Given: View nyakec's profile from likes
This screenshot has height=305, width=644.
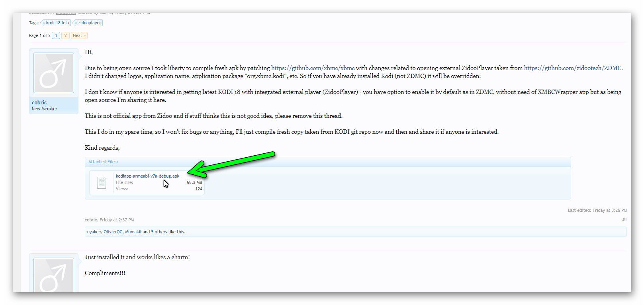Looking at the screenshot, I should click(x=94, y=232).
